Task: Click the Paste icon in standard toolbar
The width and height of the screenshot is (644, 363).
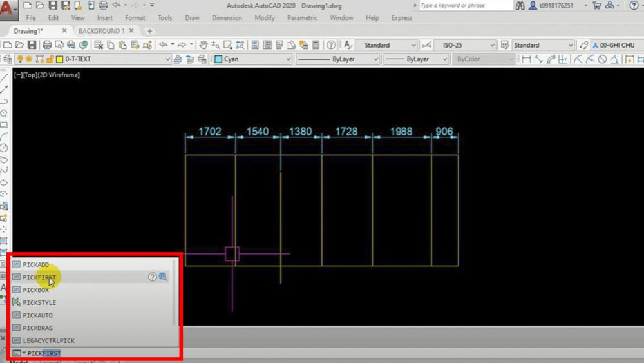Action: pos(122,44)
